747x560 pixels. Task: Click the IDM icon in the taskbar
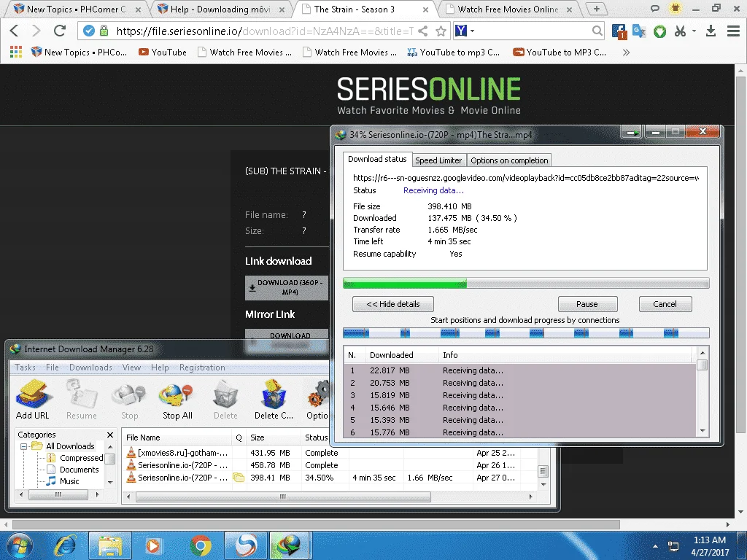click(290, 546)
